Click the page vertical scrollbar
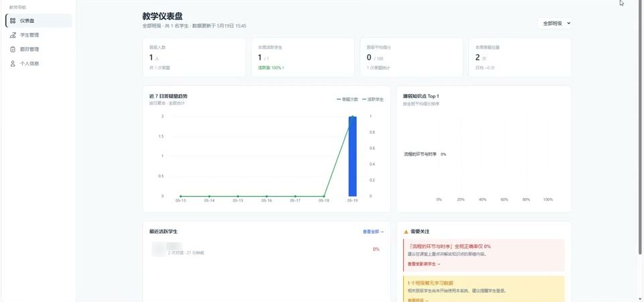Viewport: 644px width, 302px height. 641,128
